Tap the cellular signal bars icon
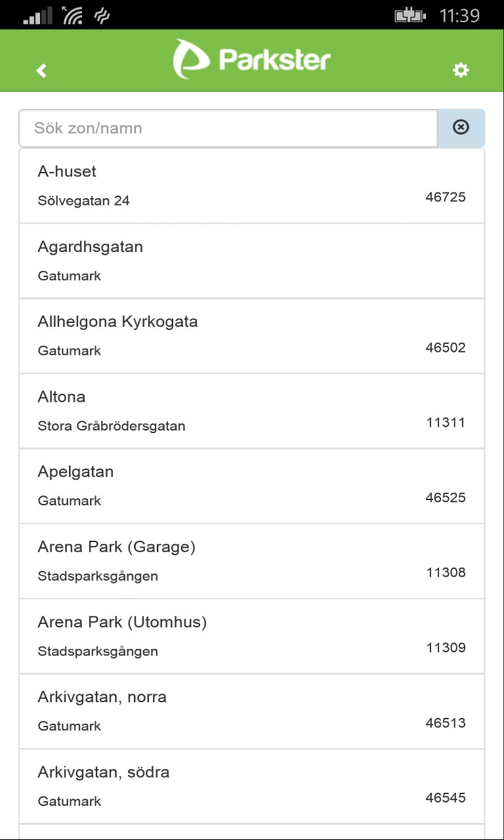The width and height of the screenshot is (504, 840). tap(38, 16)
